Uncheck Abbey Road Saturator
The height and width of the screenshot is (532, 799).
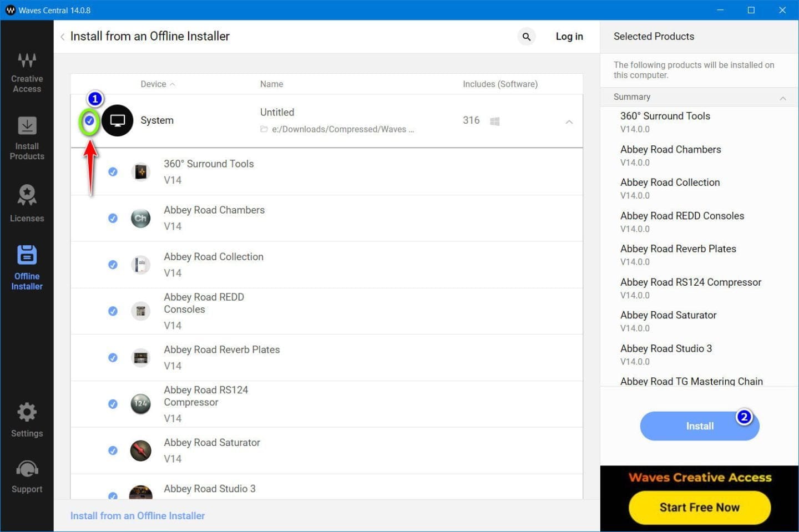113,450
